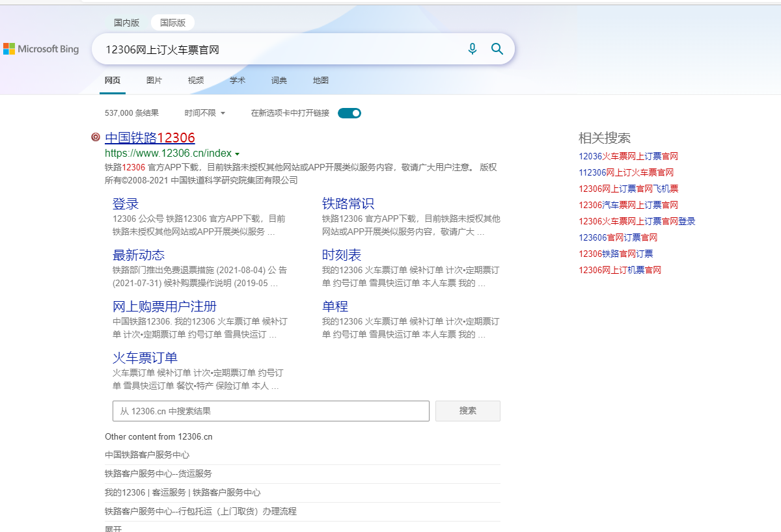Toggle the 在新选项卡中打开链接 switch
781x532 pixels.
point(349,113)
